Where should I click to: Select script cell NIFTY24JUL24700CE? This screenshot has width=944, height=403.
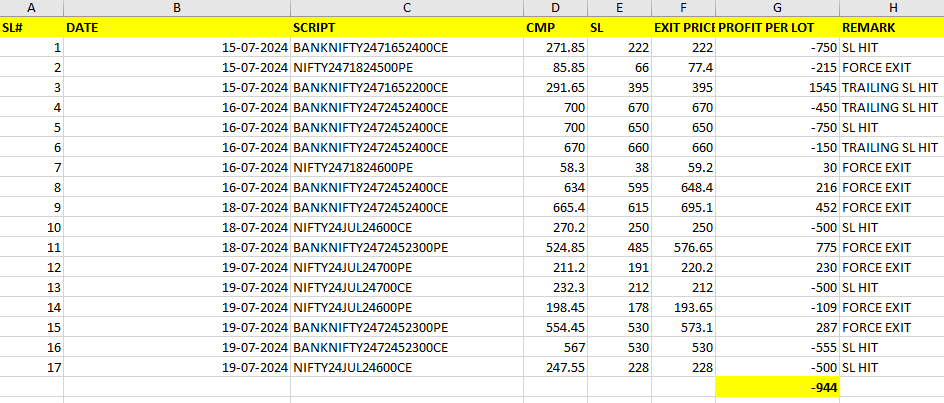pos(407,287)
